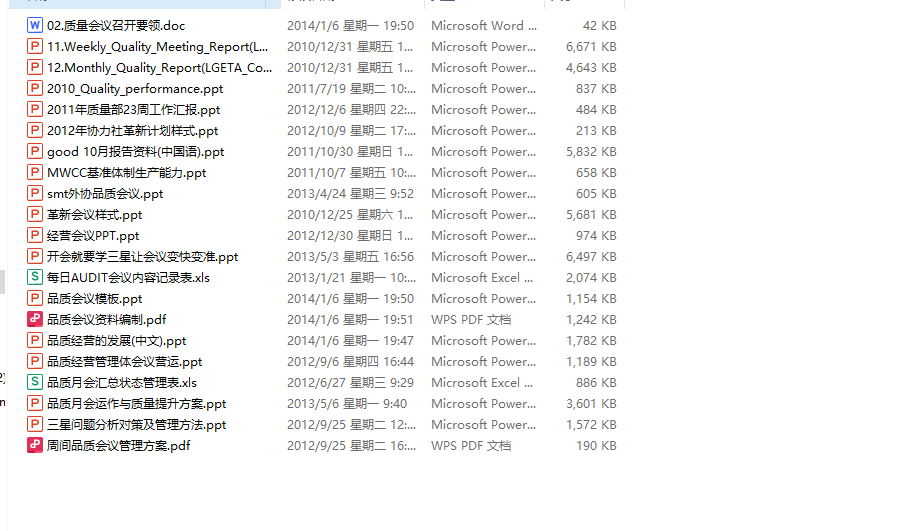
Task: Pick the 品质经营的发展(中文).ppt file
Action: point(116,341)
